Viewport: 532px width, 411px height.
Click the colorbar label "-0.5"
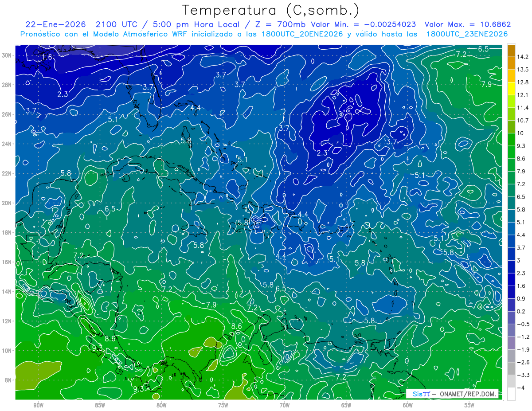(523, 324)
